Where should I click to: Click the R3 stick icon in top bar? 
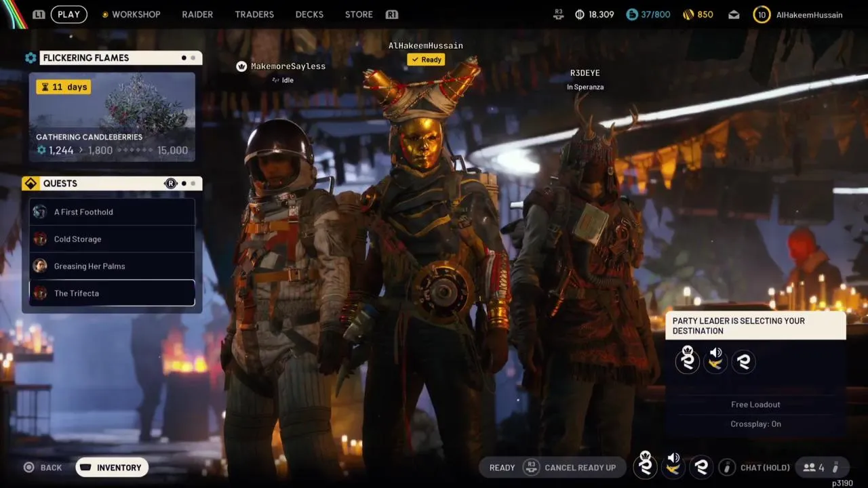[x=559, y=14]
